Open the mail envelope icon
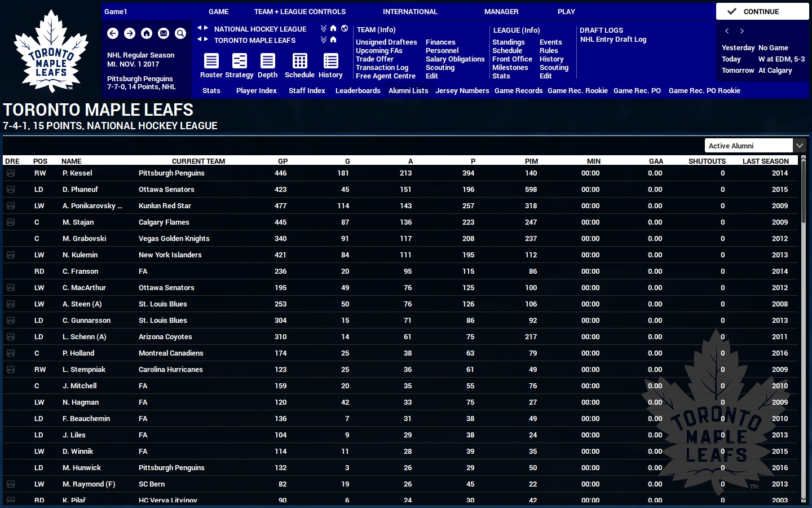Viewport: 812px width, 508px height. click(x=164, y=33)
